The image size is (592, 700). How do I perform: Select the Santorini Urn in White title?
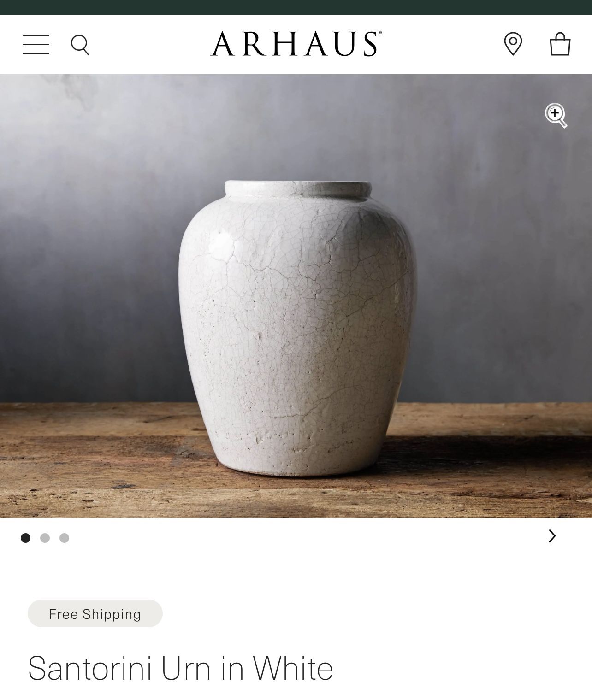pyautogui.click(x=180, y=668)
